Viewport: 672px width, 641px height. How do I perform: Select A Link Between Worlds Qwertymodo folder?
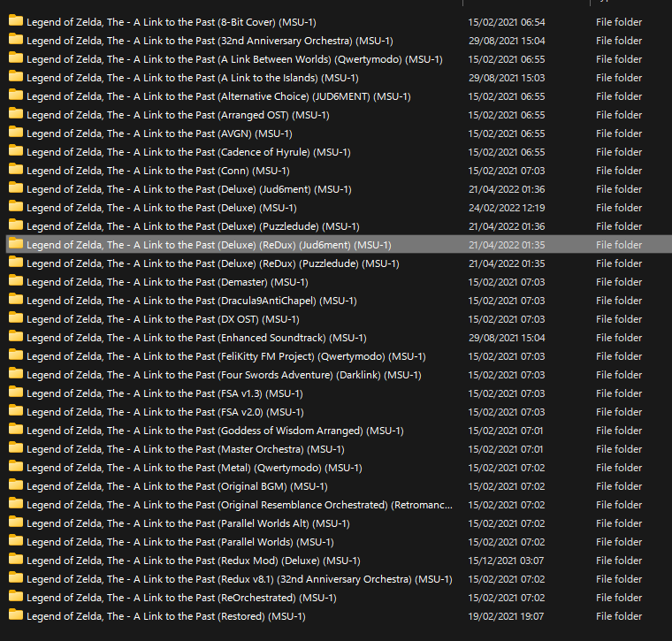[x=234, y=59]
